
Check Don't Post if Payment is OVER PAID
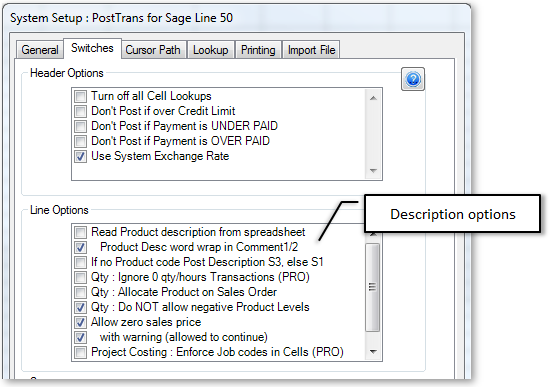pyautogui.click(x=80, y=141)
